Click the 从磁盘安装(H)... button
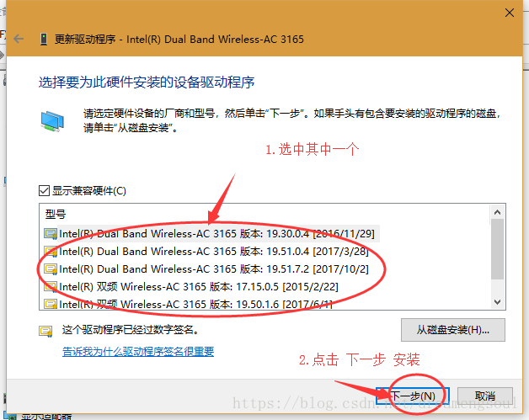This screenshot has width=529, height=420. point(452,330)
